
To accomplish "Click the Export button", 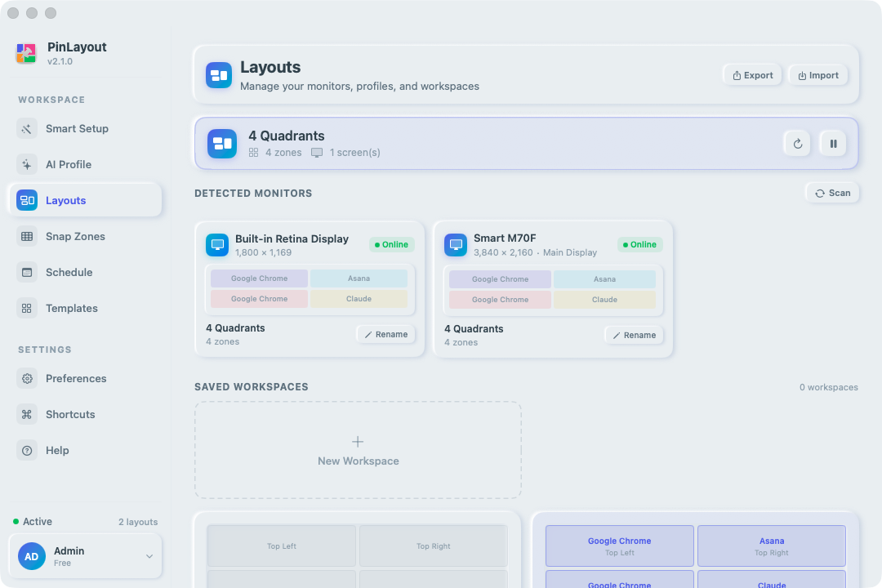I will (753, 75).
